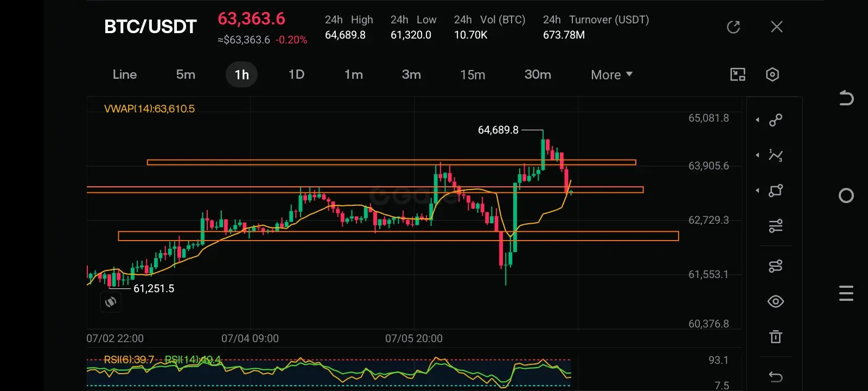Open the drawing style sliders icon

776,226
